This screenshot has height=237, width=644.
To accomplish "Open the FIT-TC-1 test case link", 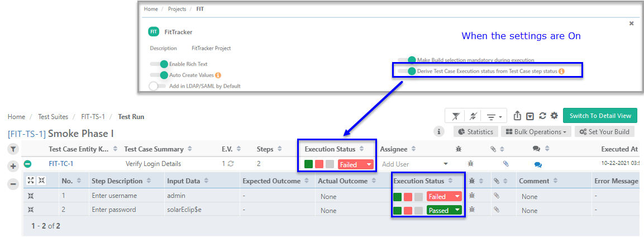I will coord(61,163).
